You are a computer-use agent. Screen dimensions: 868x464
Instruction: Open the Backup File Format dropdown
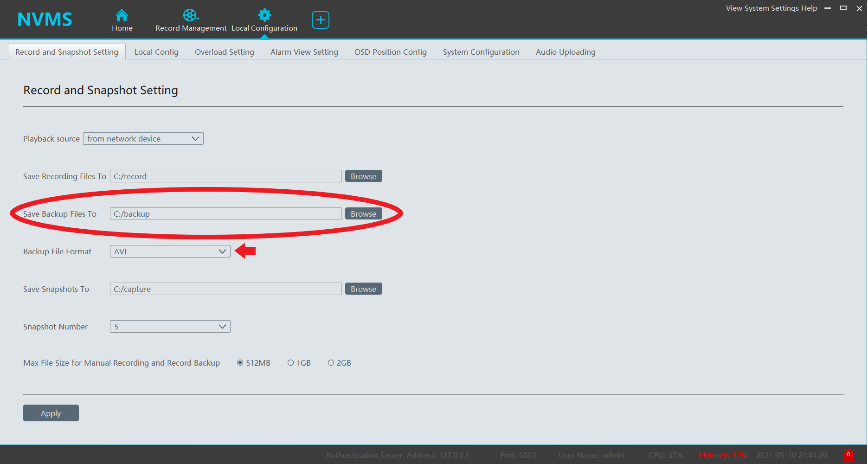click(x=170, y=251)
